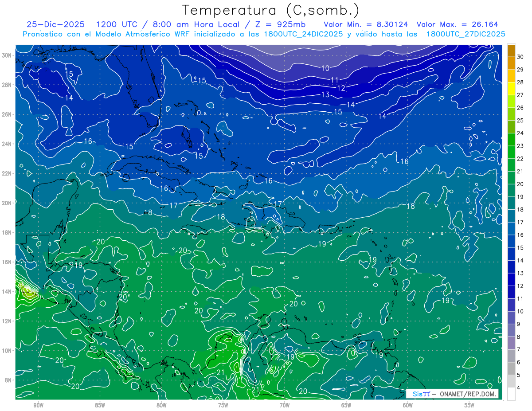
Task: Click the "60W" longitude label
Action: 408,405
